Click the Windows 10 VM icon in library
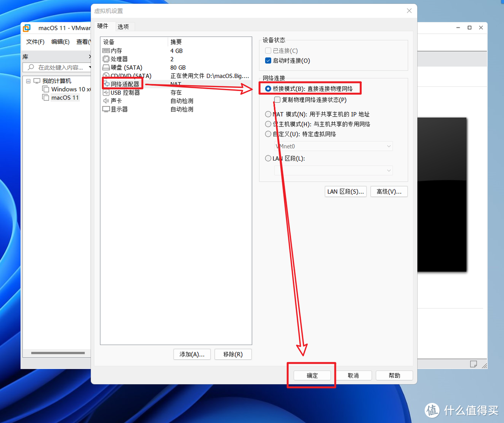Viewport: 504px width, 423px height. pos(46,89)
